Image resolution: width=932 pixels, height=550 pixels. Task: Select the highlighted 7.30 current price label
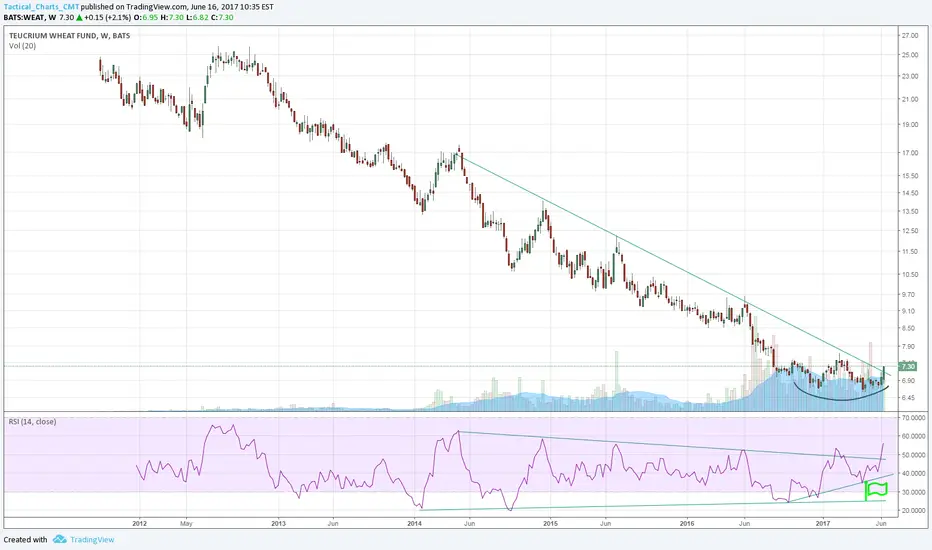(x=908, y=366)
